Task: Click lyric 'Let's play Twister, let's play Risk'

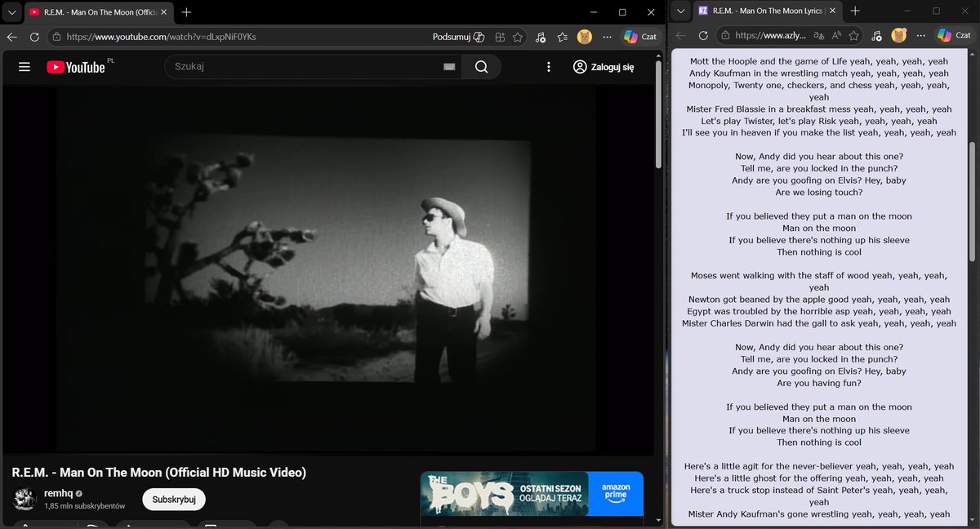Action: click(x=768, y=121)
